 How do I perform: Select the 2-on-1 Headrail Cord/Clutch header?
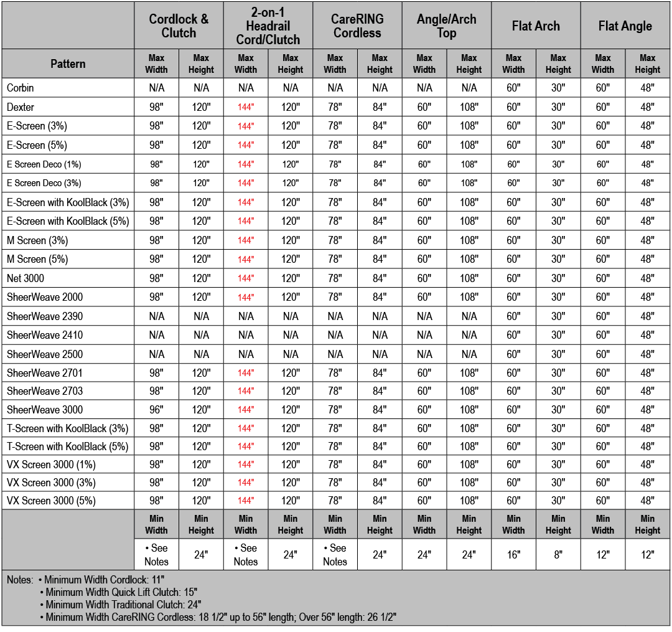point(268,26)
